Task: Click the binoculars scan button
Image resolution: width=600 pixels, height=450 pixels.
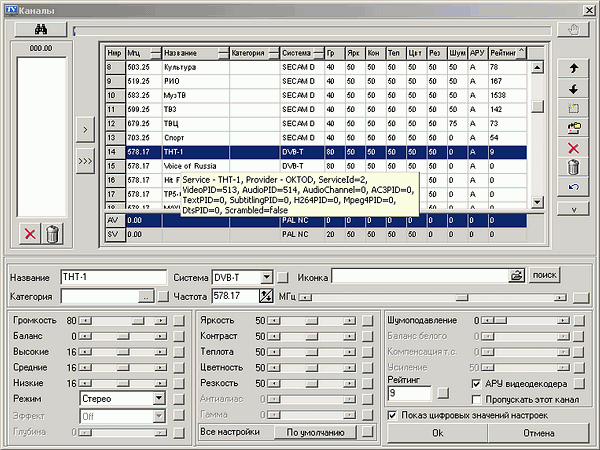Action: coord(41,30)
